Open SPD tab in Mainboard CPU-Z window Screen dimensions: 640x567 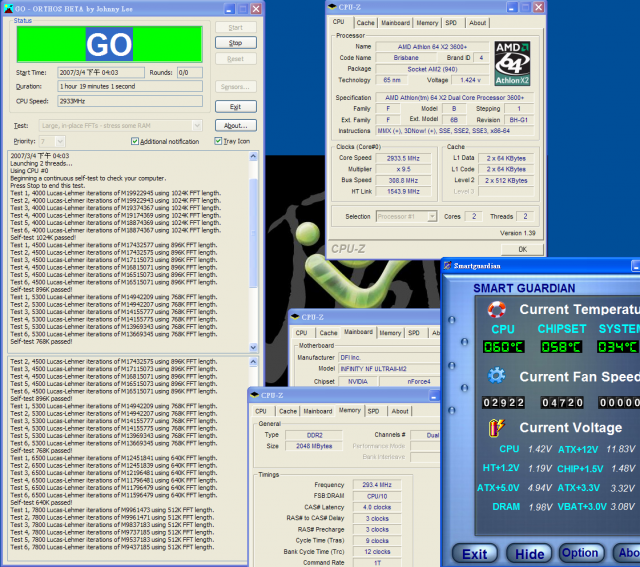[x=414, y=333]
